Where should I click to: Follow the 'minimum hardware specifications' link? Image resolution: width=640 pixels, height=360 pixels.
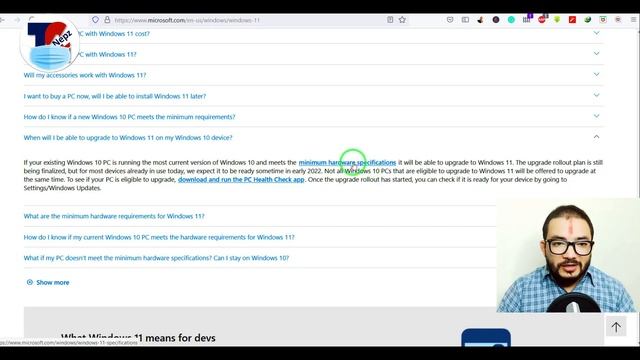pos(347,162)
